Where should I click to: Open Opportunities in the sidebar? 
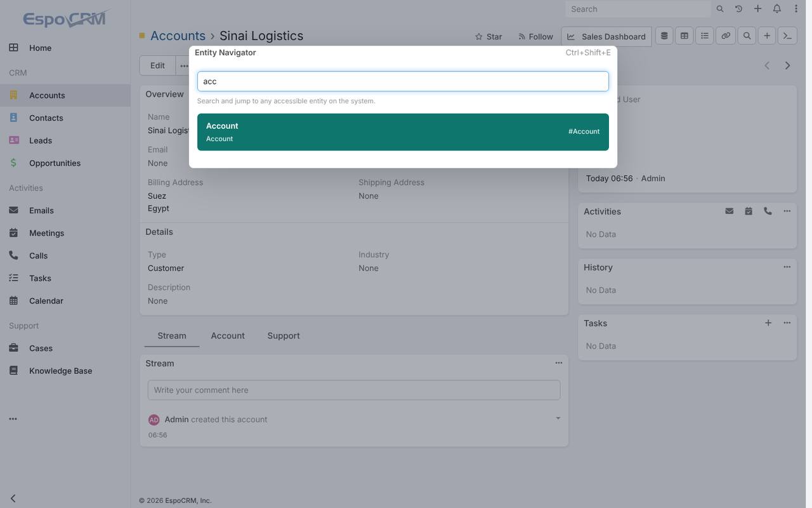pyautogui.click(x=65, y=163)
